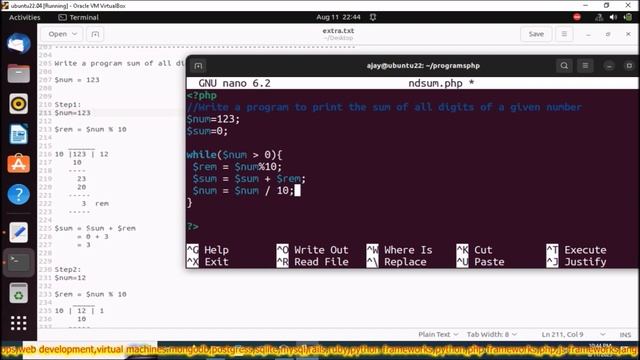
Task: Click Save button in gedit
Action: 536,34
